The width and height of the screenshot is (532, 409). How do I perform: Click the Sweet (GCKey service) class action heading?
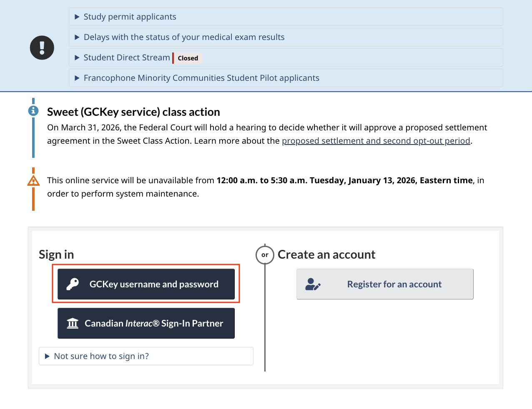click(x=133, y=112)
